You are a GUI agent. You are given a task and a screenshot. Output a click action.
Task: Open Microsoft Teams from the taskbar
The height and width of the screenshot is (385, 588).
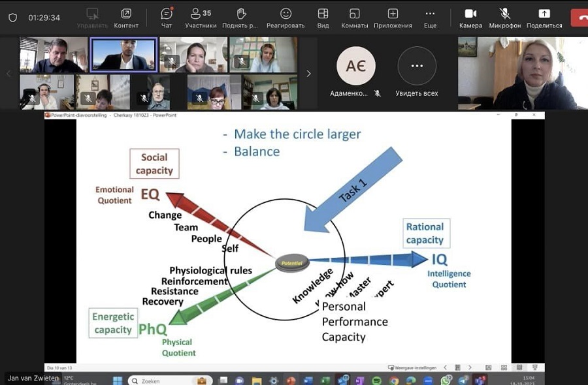(480, 380)
